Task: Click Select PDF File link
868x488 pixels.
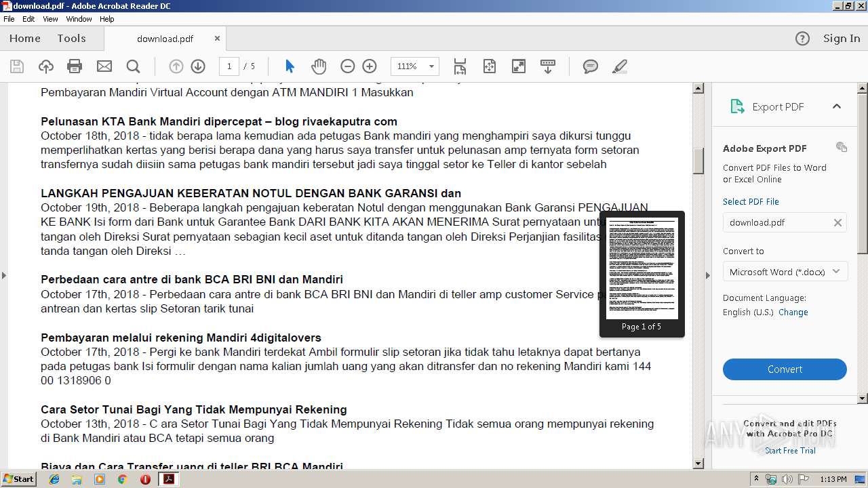Action: point(751,201)
